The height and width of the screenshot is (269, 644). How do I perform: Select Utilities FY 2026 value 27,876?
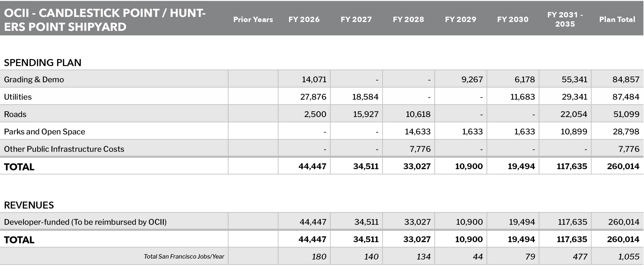[x=313, y=97]
